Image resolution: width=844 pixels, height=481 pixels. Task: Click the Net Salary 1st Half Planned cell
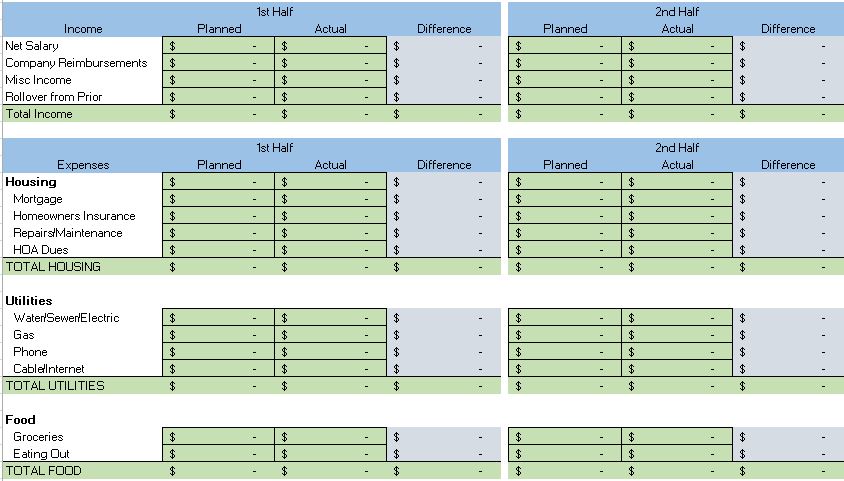(219, 46)
